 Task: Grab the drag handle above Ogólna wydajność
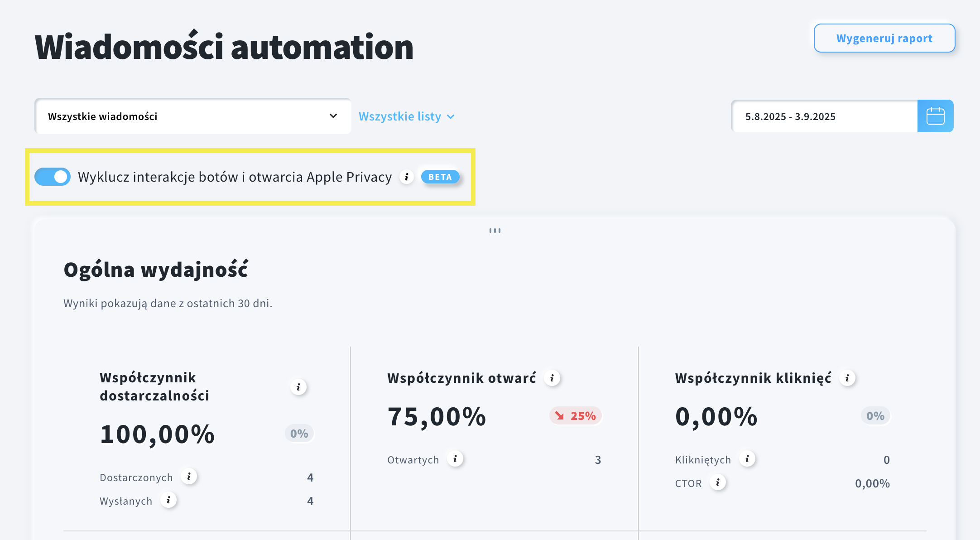pyautogui.click(x=495, y=231)
